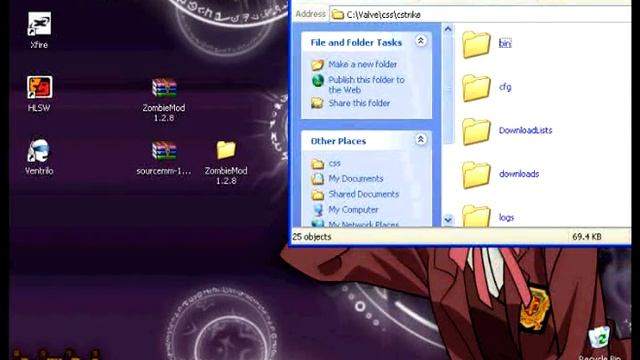Click the folder icon in the Address bar

(x=337, y=15)
